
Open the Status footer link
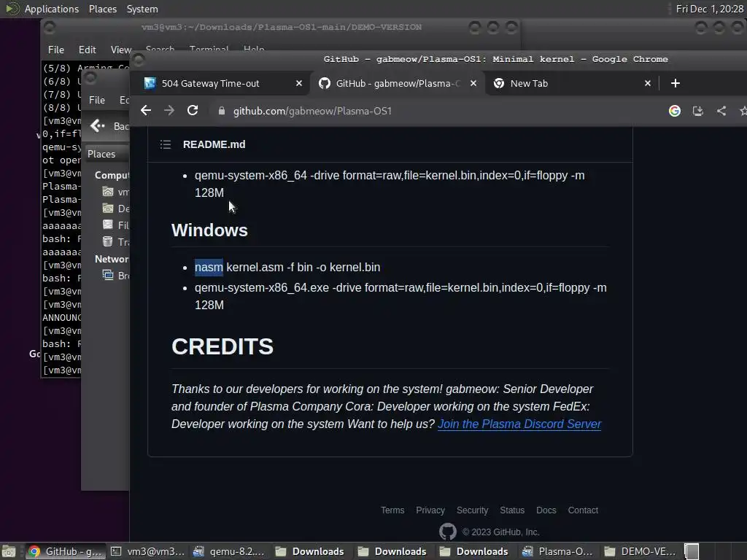click(512, 510)
